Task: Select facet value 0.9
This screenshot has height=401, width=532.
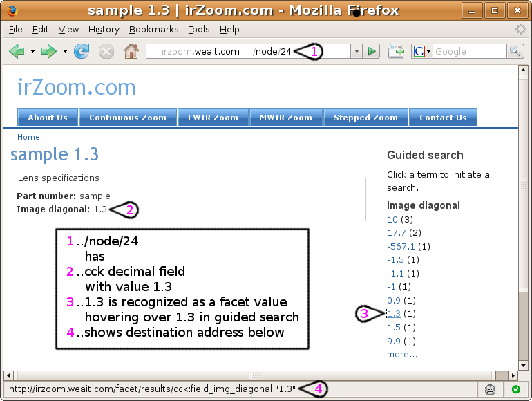Action: pyautogui.click(x=394, y=300)
